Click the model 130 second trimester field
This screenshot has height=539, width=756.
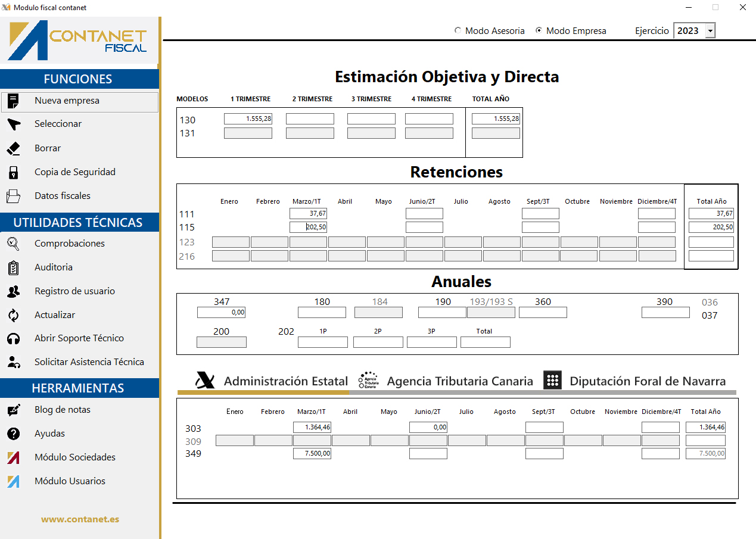310,119
